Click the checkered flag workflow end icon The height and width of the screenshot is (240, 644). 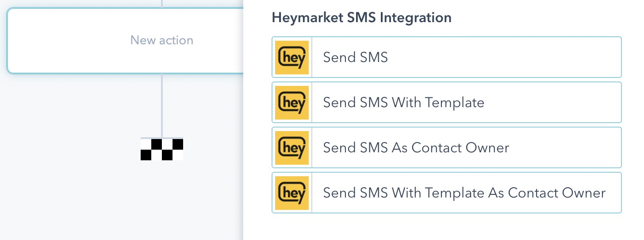tap(162, 149)
